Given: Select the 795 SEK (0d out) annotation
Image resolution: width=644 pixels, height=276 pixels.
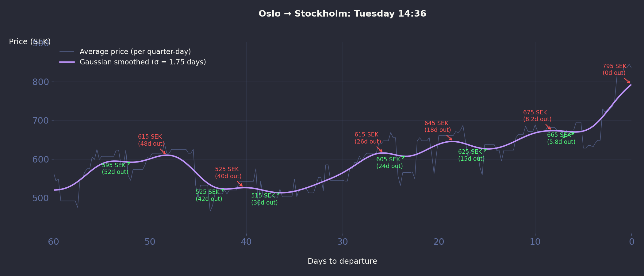Looking at the screenshot, I should click(x=614, y=70).
